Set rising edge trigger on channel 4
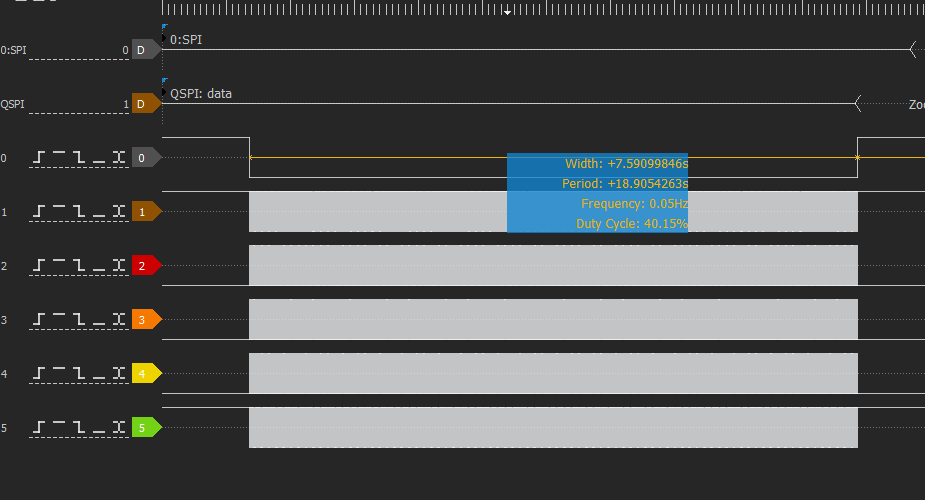925x500 pixels. (38, 373)
